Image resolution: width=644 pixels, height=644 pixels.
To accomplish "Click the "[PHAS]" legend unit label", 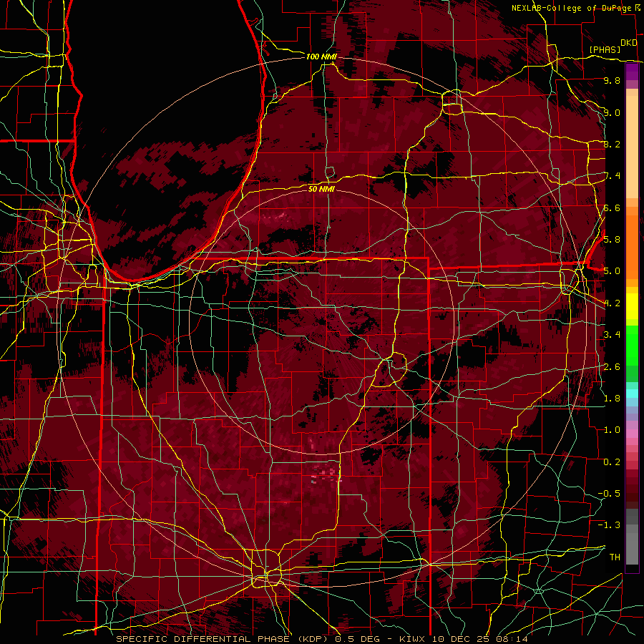I will (605, 49).
